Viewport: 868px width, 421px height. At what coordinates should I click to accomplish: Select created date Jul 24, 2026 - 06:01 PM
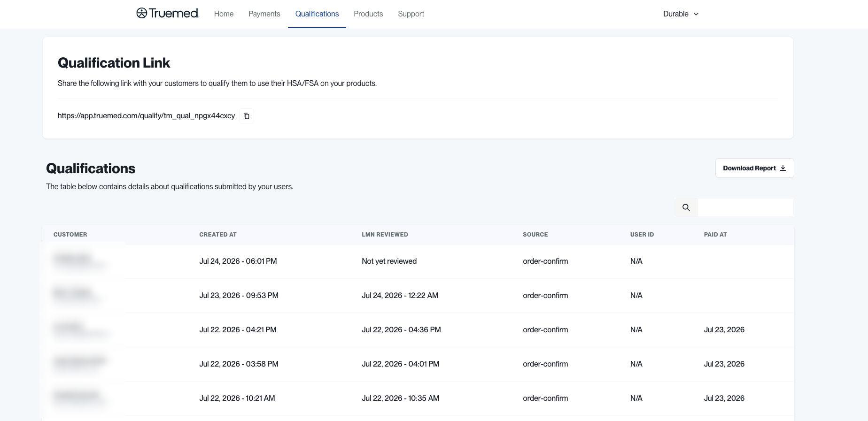click(238, 261)
